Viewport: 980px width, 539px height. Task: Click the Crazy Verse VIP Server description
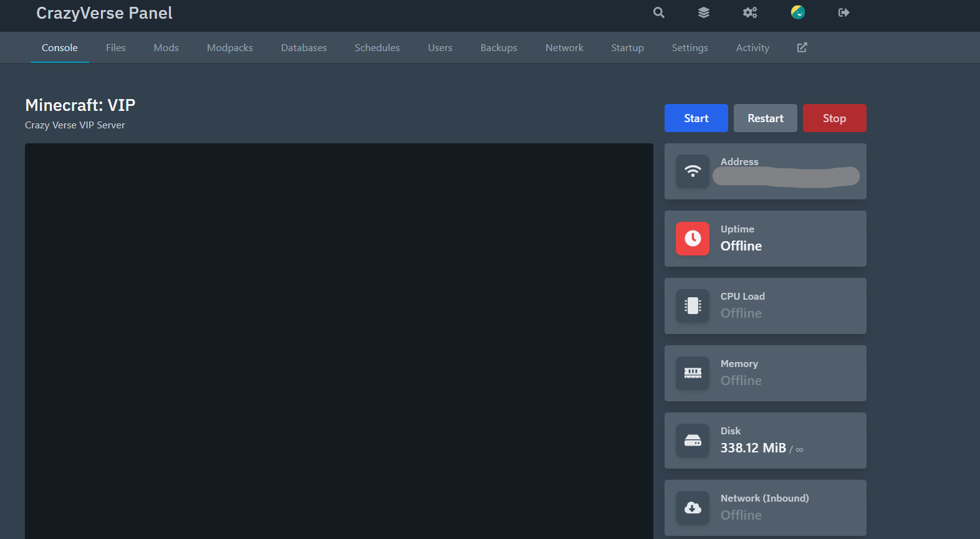(x=75, y=125)
